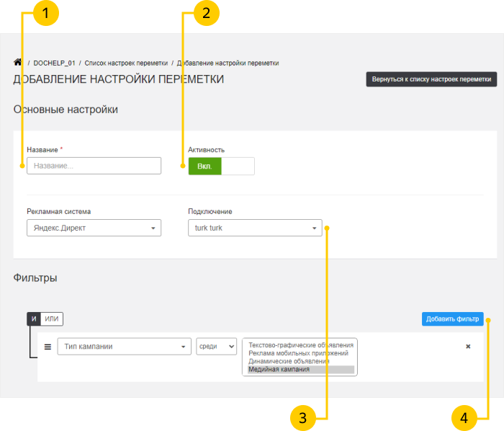
Task: Follow the DOCHELP_01 breadcrumb link
Action: [54, 63]
